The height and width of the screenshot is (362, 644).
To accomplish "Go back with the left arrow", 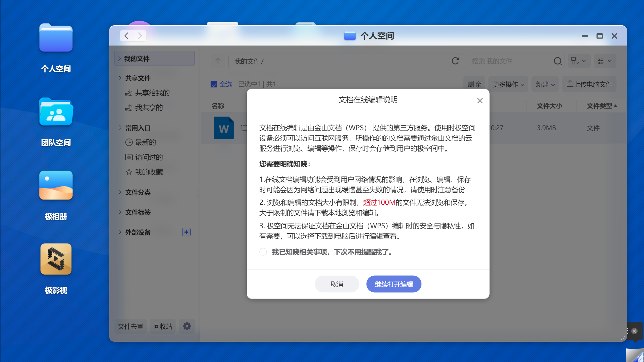I will [x=126, y=36].
